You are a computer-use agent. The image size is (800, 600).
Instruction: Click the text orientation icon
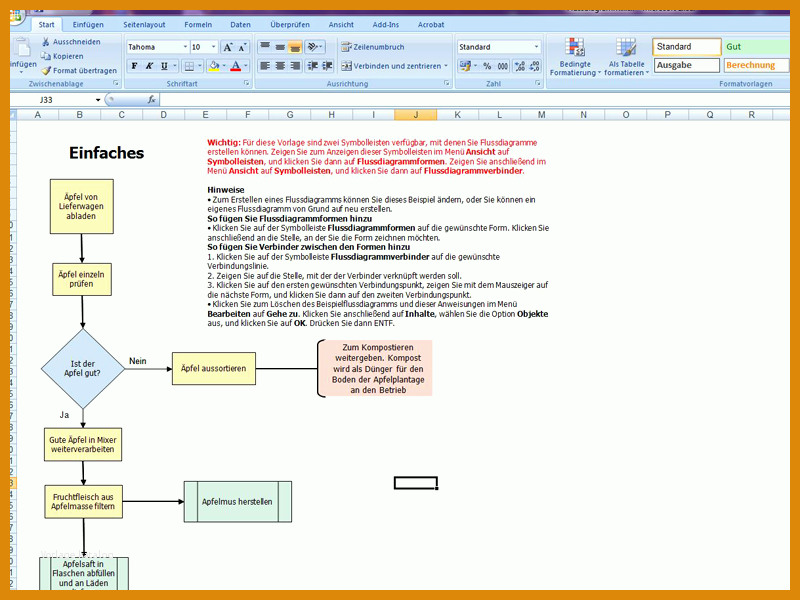(313, 47)
